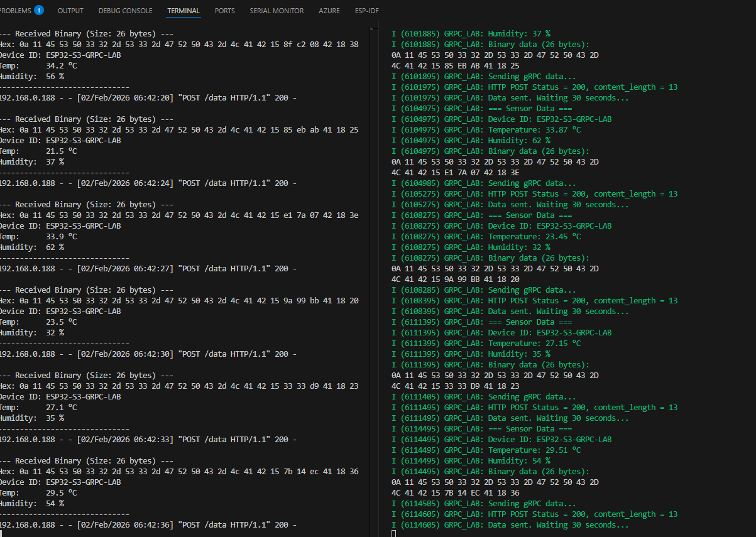Click "Sending gRPC data..." log at 6101895
756x537 pixels.
483,77
